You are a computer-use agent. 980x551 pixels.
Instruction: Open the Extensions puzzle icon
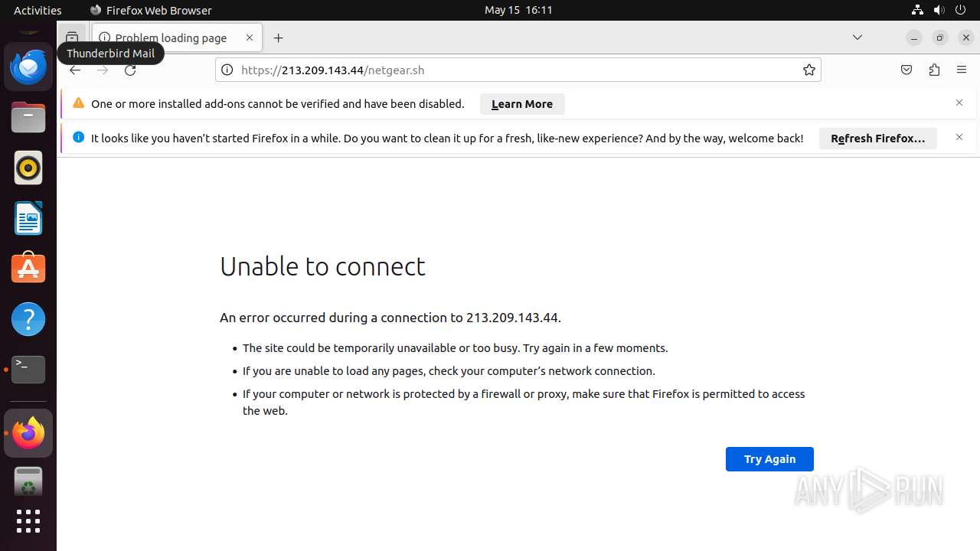(934, 70)
